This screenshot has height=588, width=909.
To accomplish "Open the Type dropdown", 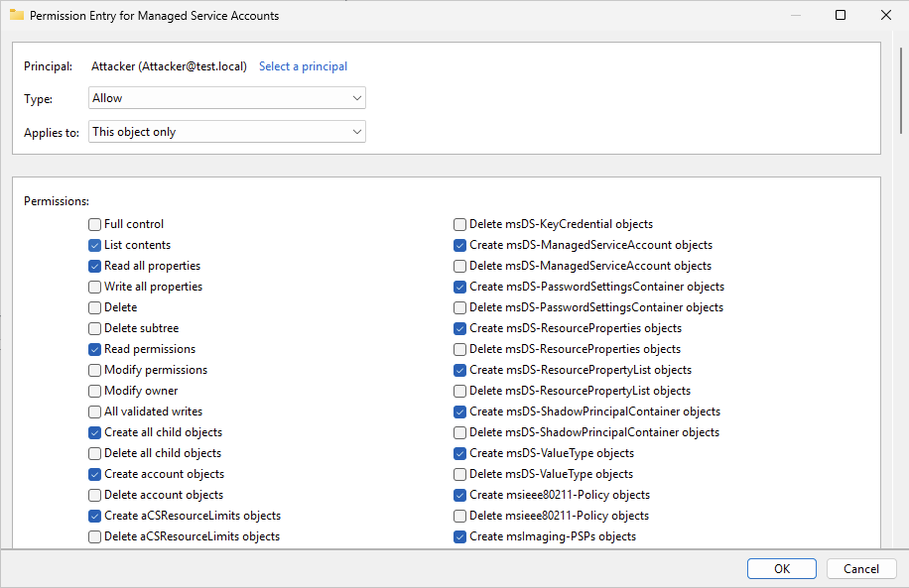I will coord(226,97).
